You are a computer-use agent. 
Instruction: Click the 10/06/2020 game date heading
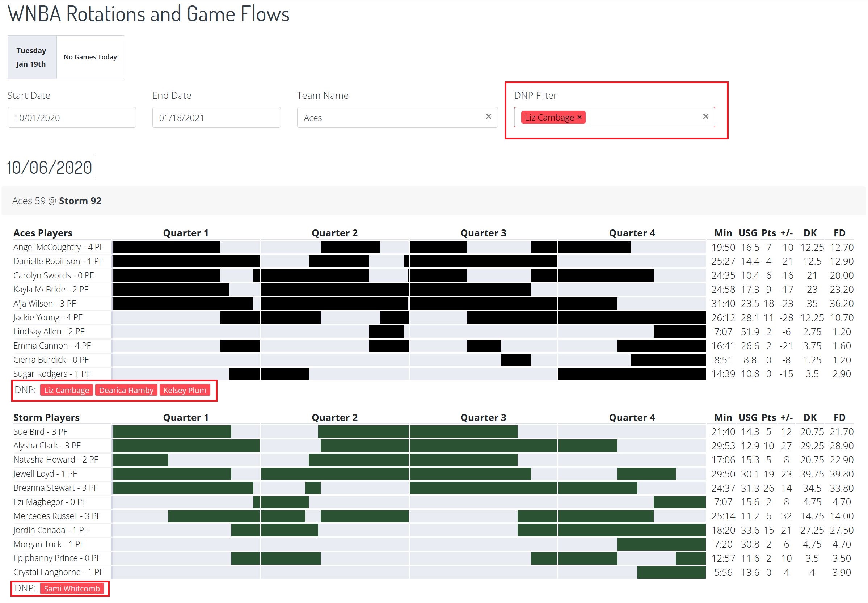point(50,168)
